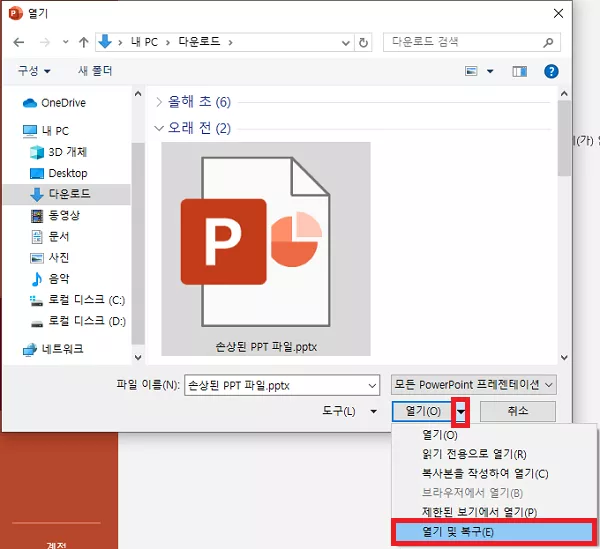The width and height of the screenshot is (600, 549).
Task: Collapse the 오래 전 (2) group
Action: (159, 128)
